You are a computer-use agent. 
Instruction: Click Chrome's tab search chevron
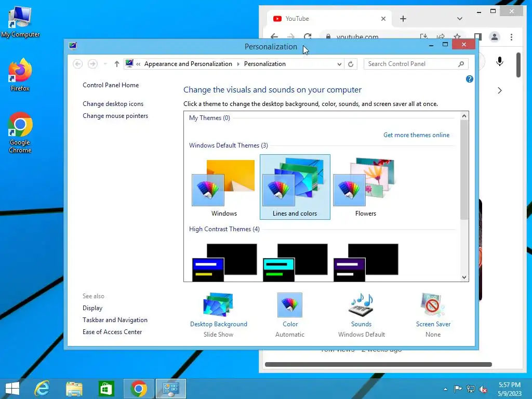point(459,19)
